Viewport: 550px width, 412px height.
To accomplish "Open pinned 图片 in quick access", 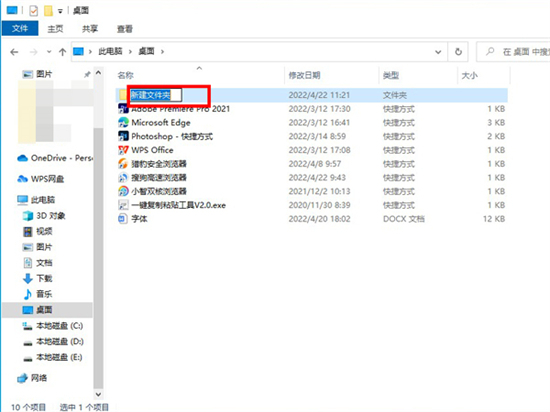I will (x=44, y=74).
